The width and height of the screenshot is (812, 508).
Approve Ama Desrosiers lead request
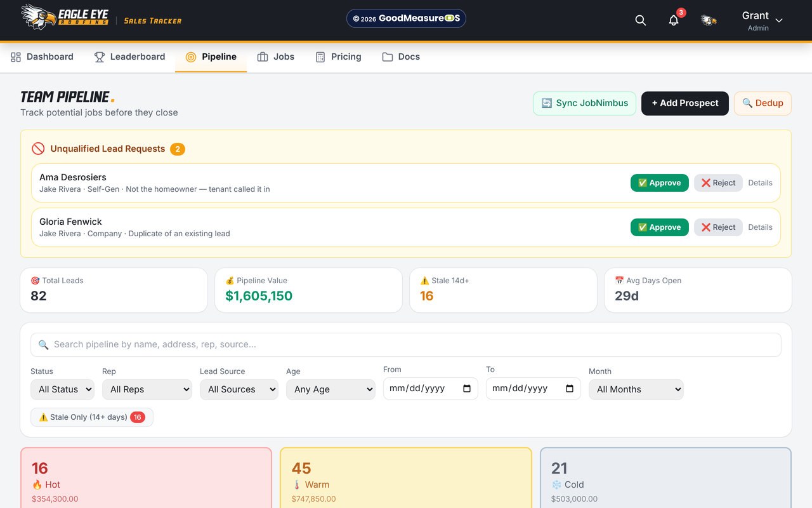pyautogui.click(x=660, y=183)
